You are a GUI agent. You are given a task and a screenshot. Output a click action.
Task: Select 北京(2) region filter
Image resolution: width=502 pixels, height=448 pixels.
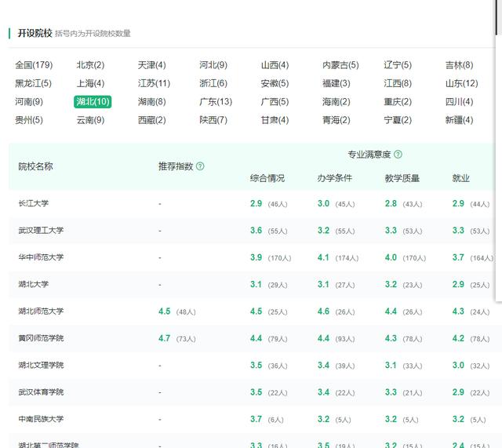[90, 65]
